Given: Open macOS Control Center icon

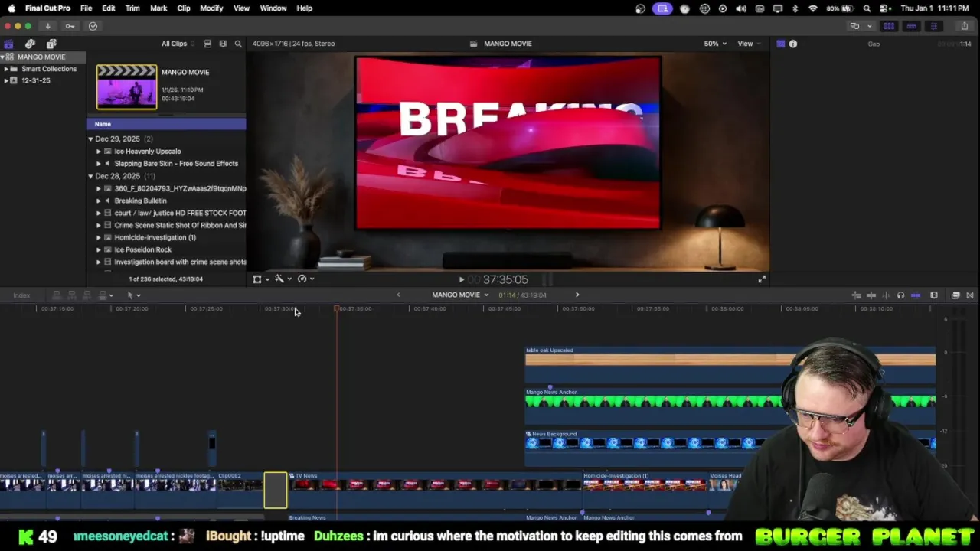Looking at the screenshot, I should [x=887, y=8].
